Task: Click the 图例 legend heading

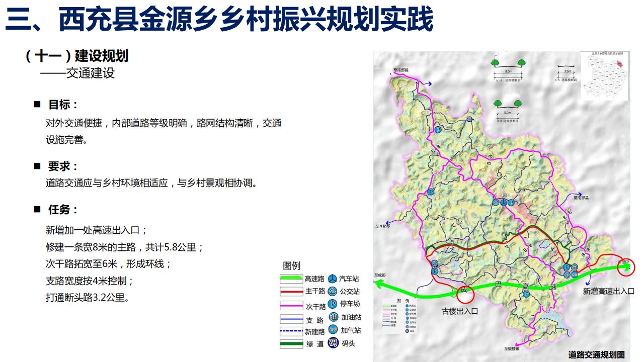Action: click(x=292, y=265)
